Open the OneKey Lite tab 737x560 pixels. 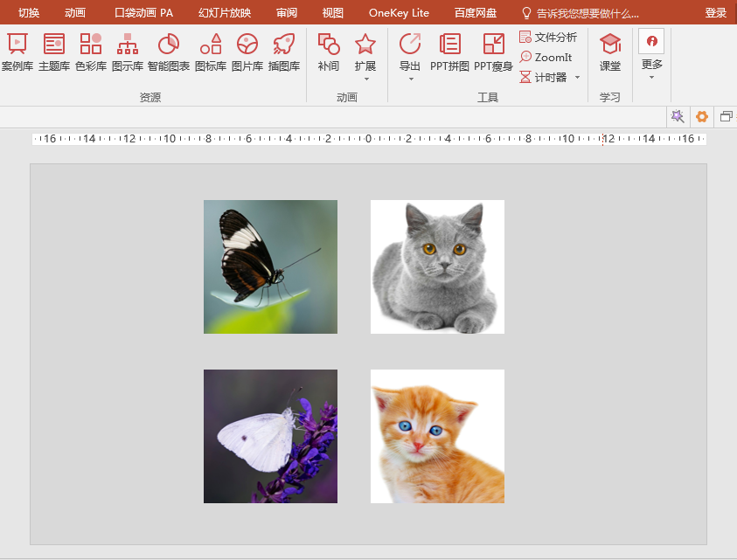(399, 13)
